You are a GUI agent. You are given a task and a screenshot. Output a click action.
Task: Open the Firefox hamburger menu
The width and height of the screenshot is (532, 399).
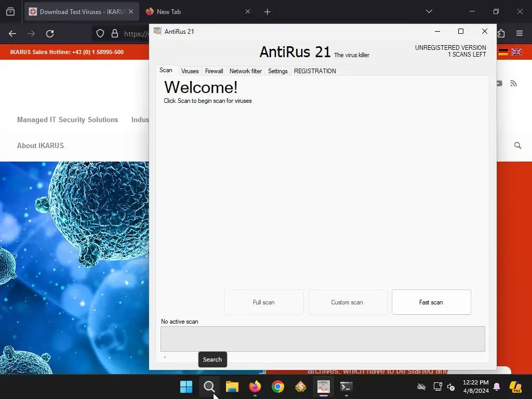(520, 33)
